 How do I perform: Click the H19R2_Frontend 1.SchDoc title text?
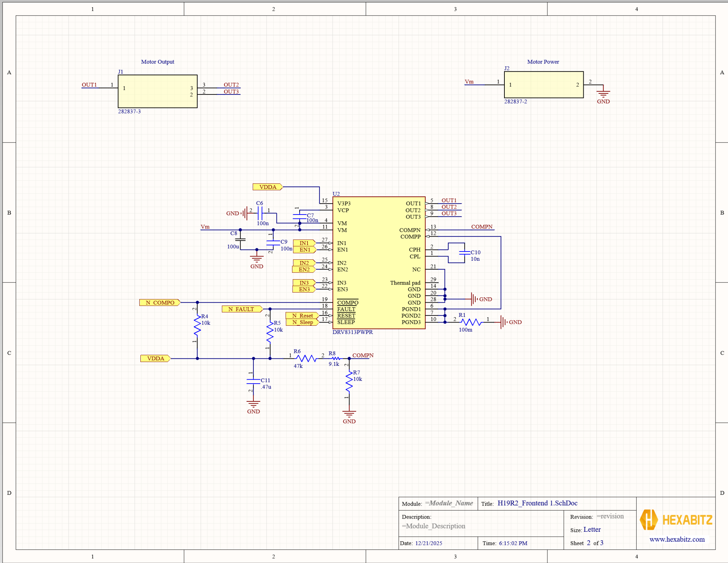(537, 503)
